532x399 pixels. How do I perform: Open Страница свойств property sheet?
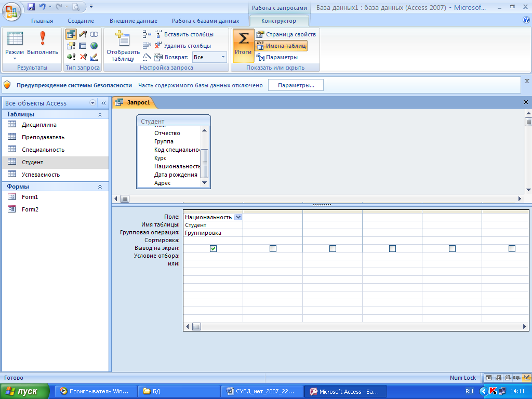point(286,34)
